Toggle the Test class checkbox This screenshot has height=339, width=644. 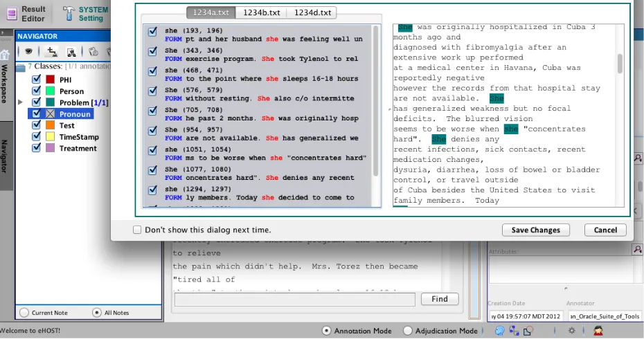(x=36, y=125)
